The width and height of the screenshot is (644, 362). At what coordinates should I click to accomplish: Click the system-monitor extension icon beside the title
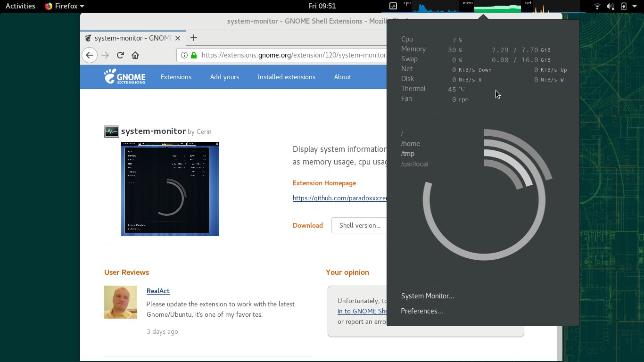112,132
